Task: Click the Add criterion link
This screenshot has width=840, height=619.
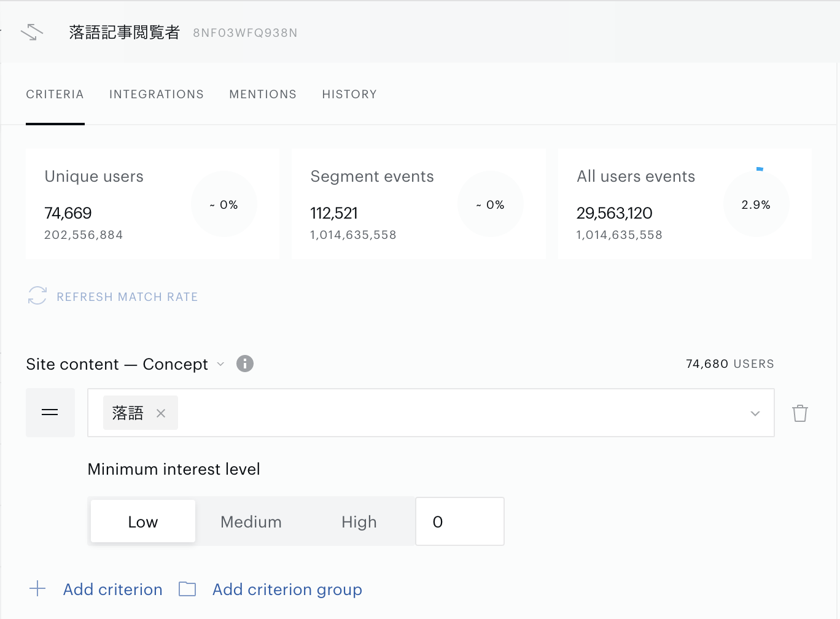Action: pos(113,590)
